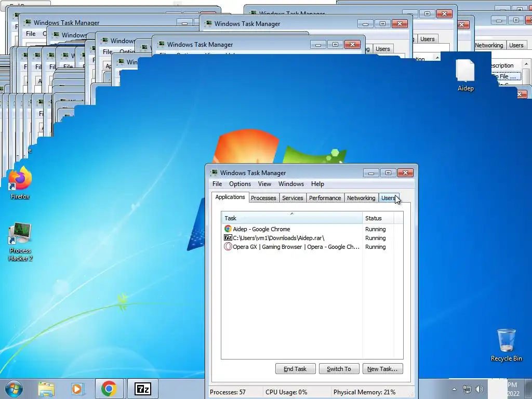Click 'CPU Usage: 0%' status bar entry
Image resolution: width=532 pixels, height=399 pixels.
[286, 392]
